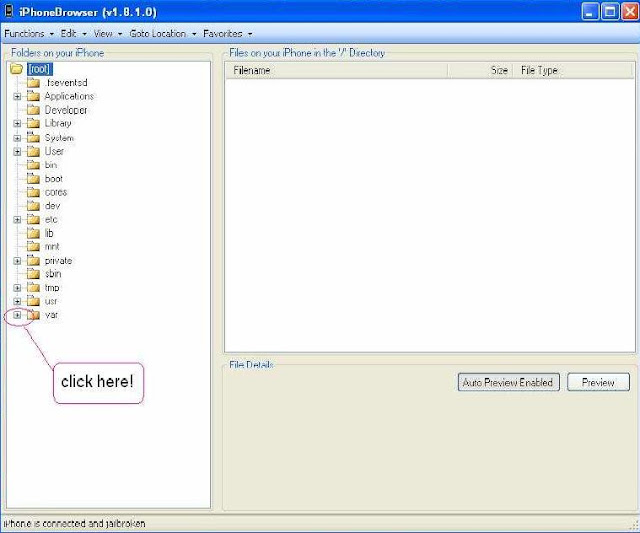Open the Goto Location menu
This screenshot has width=640, height=533.
(x=162, y=33)
